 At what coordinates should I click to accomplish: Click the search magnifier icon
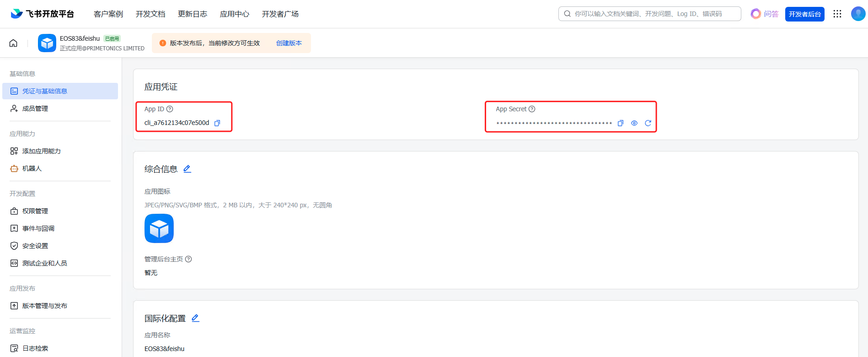568,14
